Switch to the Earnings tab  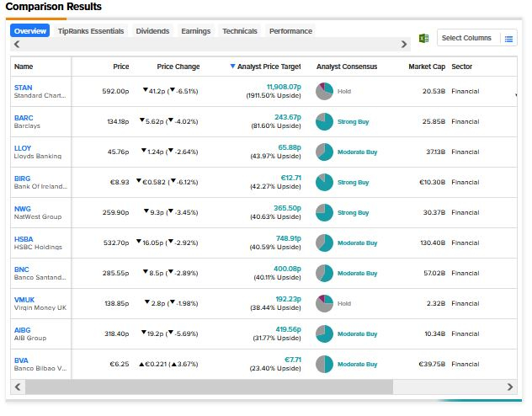pyautogui.click(x=196, y=31)
